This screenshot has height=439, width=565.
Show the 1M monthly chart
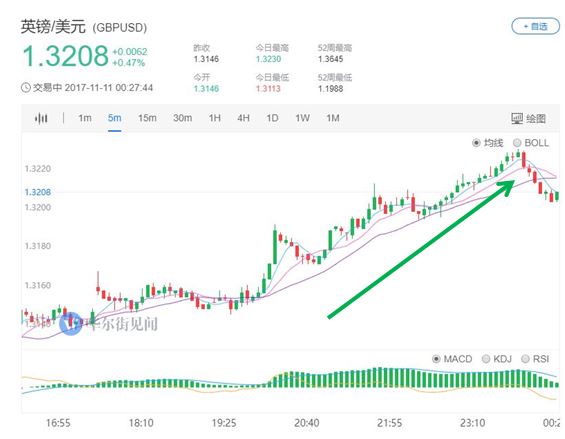pyautogui.click(x=333, y=118)
